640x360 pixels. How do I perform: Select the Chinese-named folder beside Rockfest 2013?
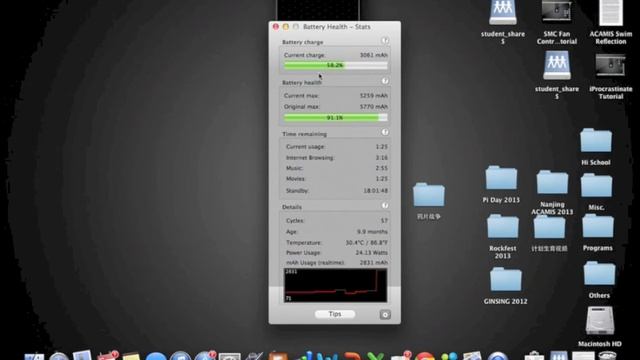click(549, 233)
